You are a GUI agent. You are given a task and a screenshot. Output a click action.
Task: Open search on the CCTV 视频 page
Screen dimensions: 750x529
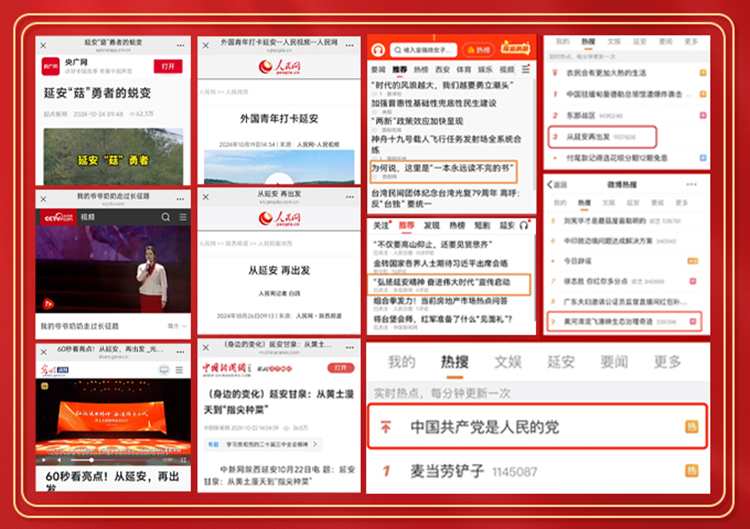click(x=165, y=217)
